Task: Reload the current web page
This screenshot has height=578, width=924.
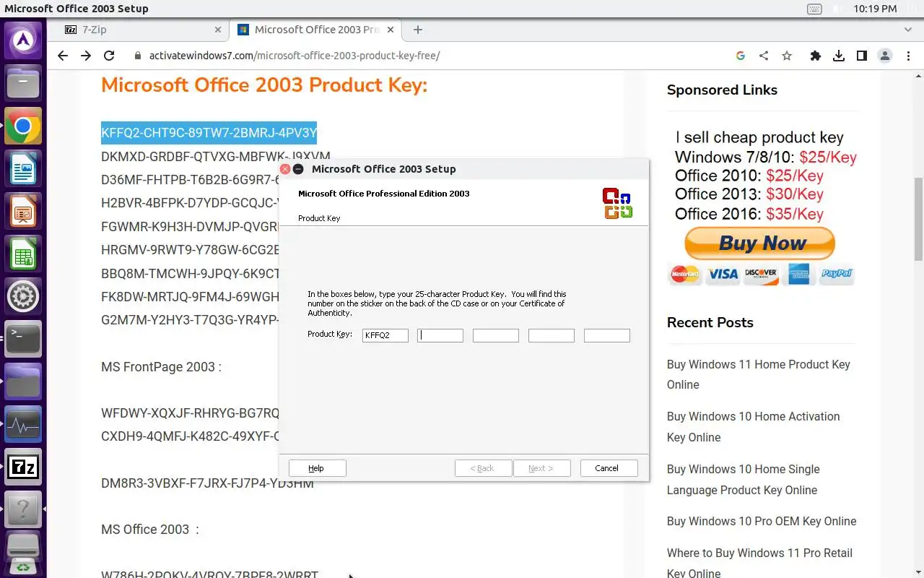Action: coord(109,56)
